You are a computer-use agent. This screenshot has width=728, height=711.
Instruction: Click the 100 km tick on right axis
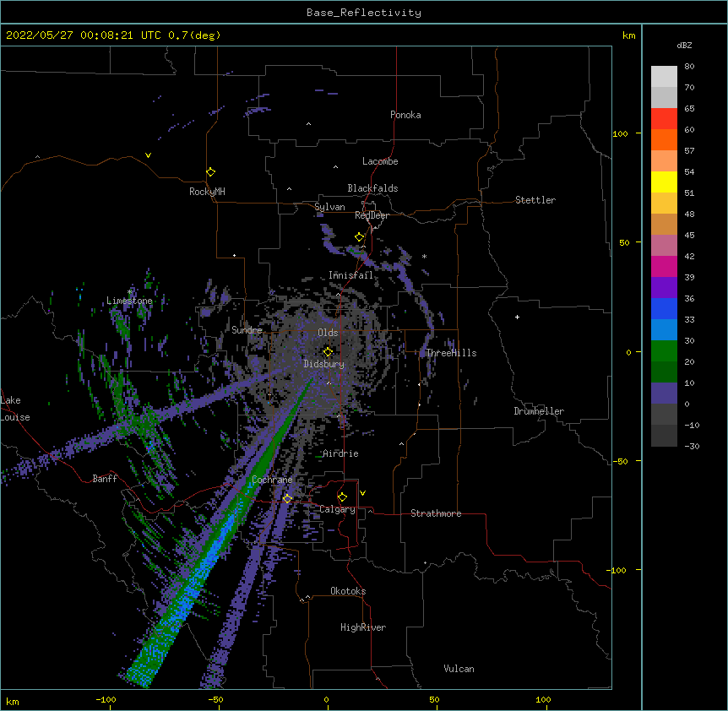(x=620, y=133)
